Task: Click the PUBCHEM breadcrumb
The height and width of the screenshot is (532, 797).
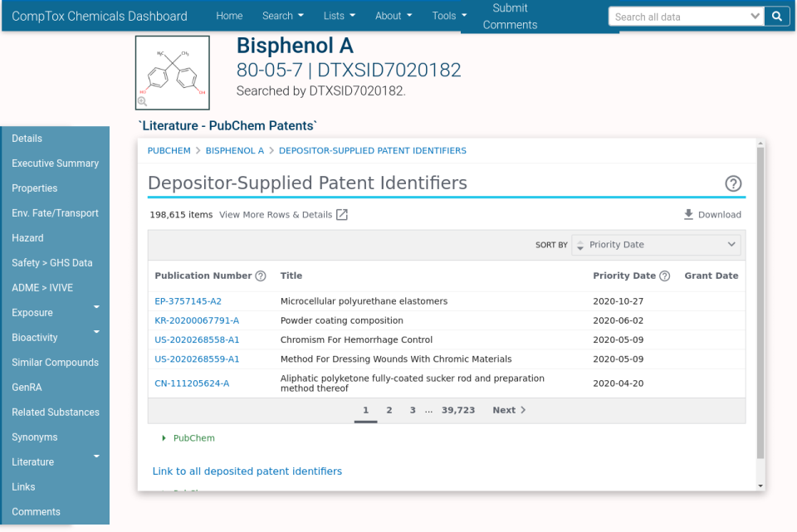Action: (x=169, y=150)
